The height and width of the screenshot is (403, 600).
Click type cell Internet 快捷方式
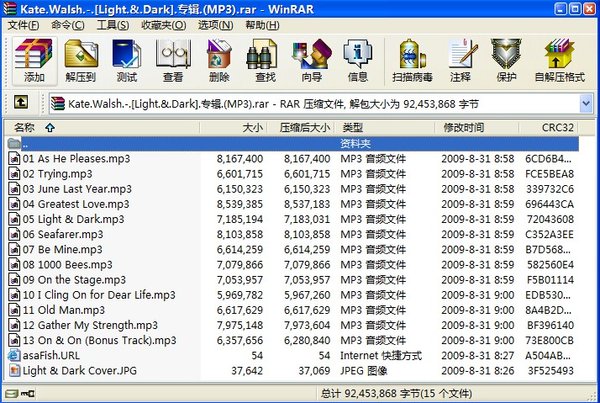click(x=381, y=356)
